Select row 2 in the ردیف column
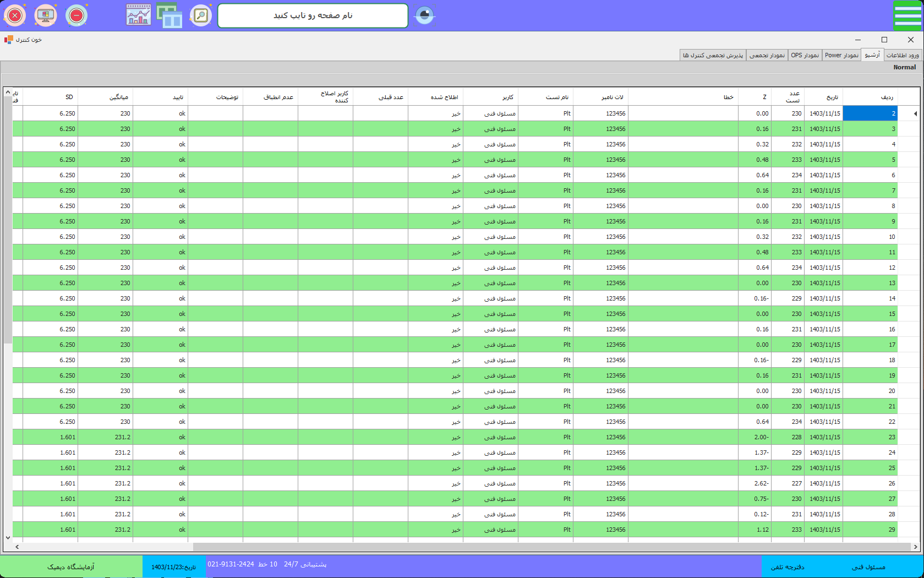Screen dimensions: 924x578 870,113
